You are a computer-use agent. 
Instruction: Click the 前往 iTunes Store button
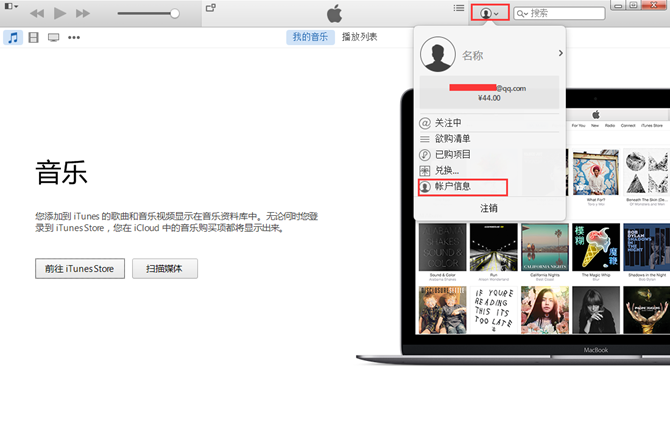point(80,268)
